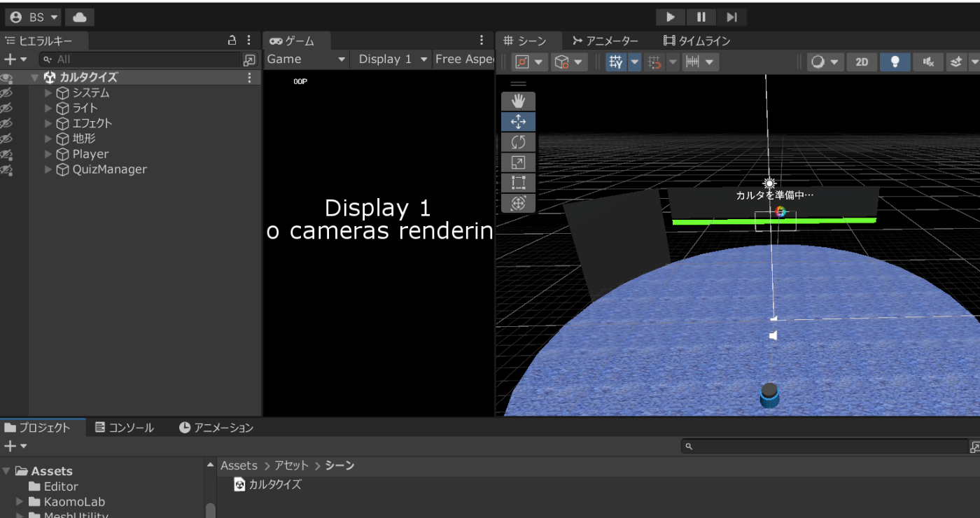
Task: Open grid options dropdown arrow
Action: [x=634, y=62]
